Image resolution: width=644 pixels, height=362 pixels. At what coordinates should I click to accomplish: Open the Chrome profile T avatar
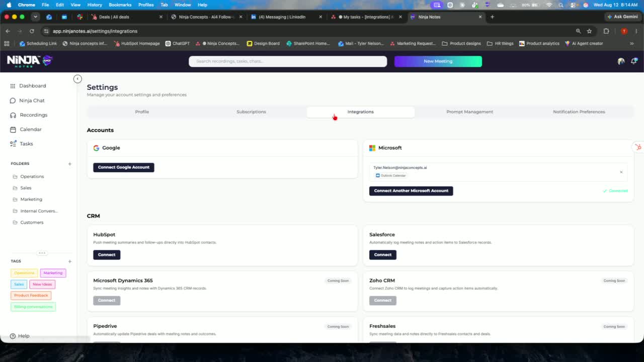[624, 31]
